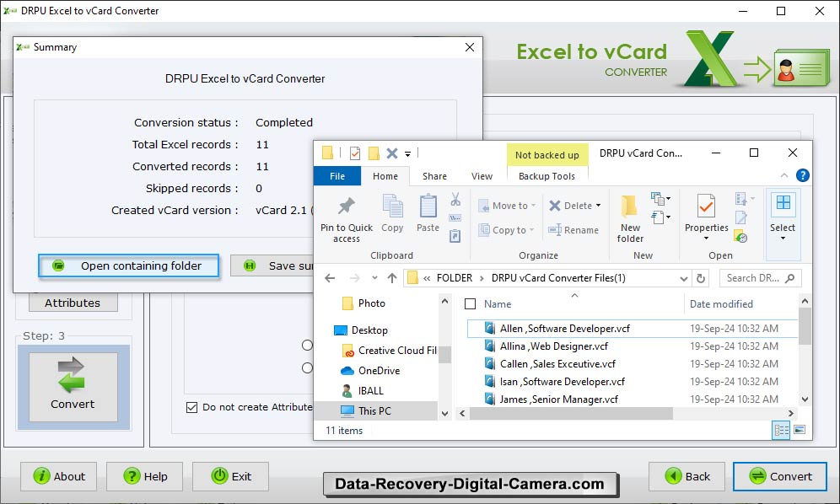This screenshot has width=840, height=504.
Task: Click the Not backed up tab label
Action: pyautogui.click(x=547, y=155)
